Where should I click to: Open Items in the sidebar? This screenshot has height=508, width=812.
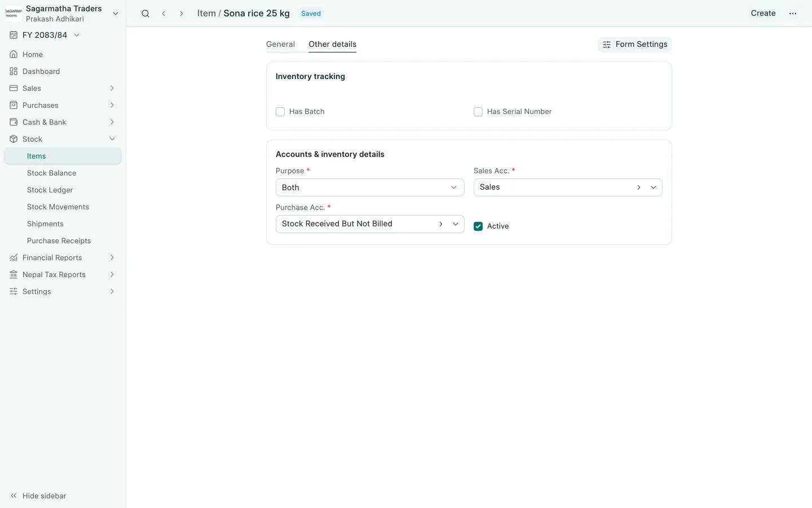pos(63,156)
